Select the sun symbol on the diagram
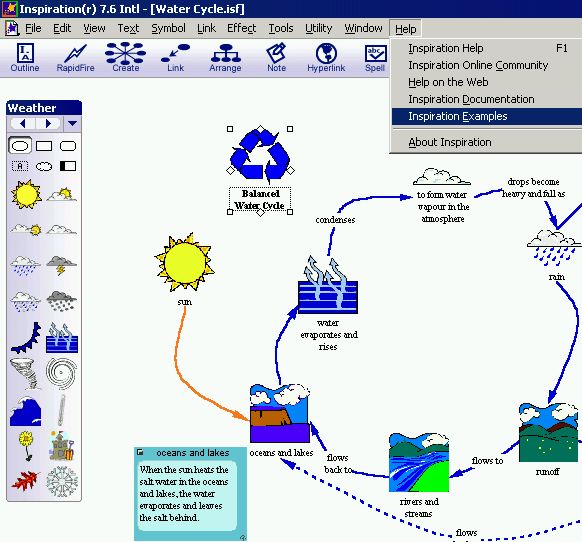Screen dimensions: 582x542 point(184,262)
